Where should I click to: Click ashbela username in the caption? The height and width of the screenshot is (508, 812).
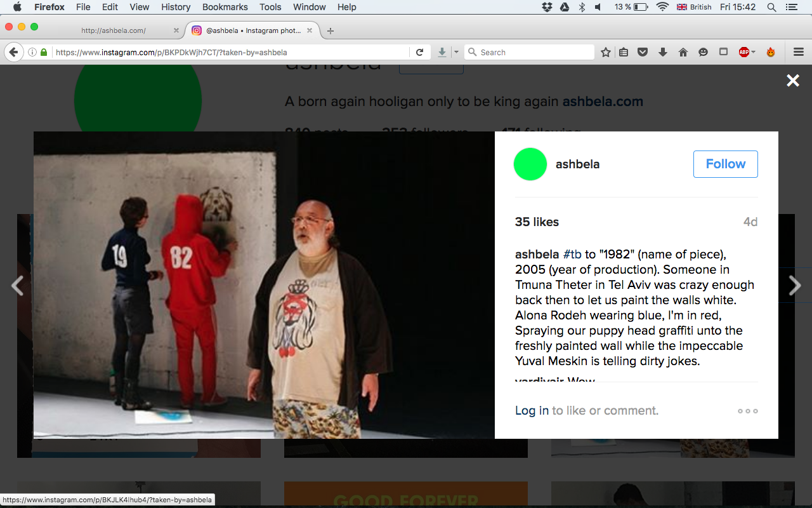click(x=537, y=255)
